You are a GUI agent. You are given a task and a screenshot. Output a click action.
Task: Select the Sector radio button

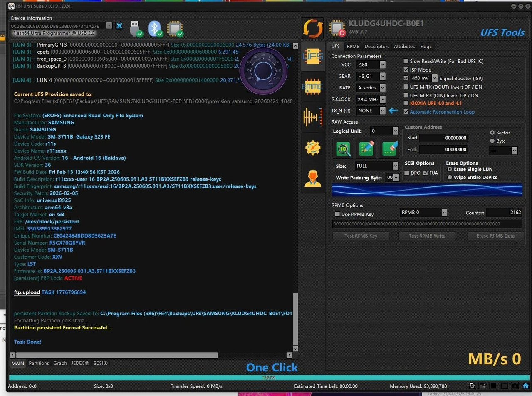(492, 133)
